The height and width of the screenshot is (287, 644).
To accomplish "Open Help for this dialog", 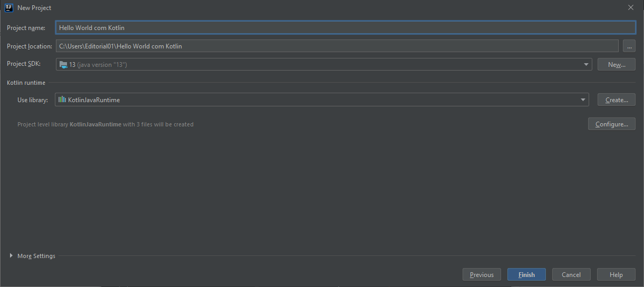I will (616, 274).
